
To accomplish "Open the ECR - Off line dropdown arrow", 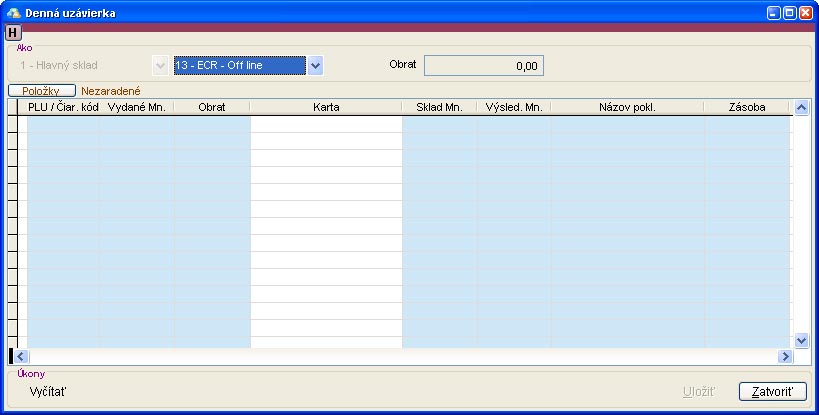I will pos(315,66).
